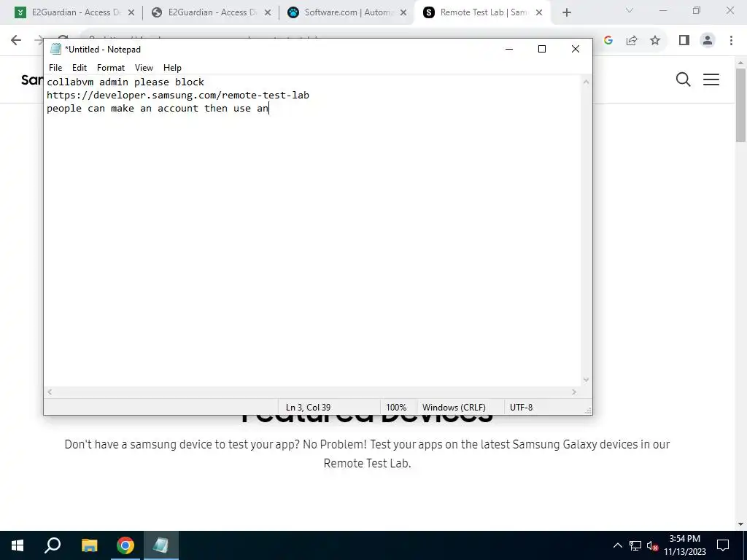Open Windows taskbar search
The image size is (747, 560).
(53, 545)
